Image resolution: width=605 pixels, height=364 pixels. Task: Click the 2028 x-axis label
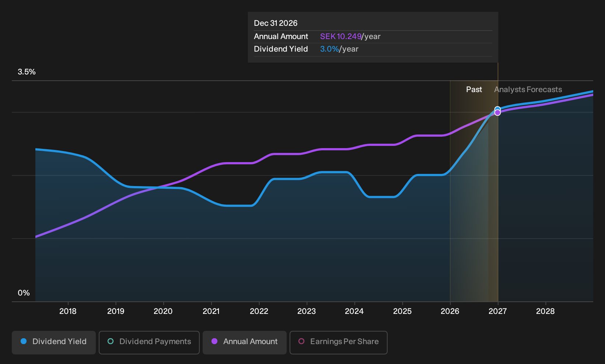(545, 311)
